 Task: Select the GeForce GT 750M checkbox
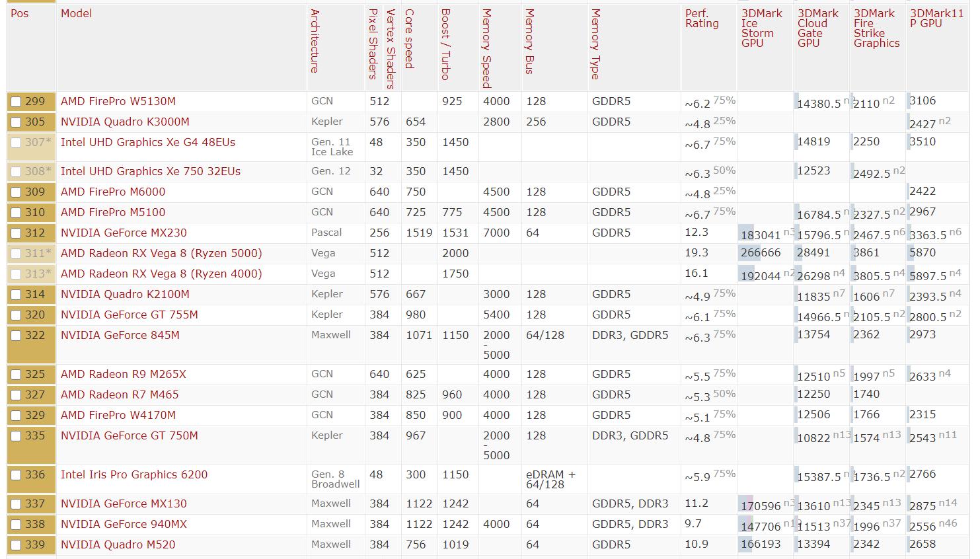tap(16, 436)
